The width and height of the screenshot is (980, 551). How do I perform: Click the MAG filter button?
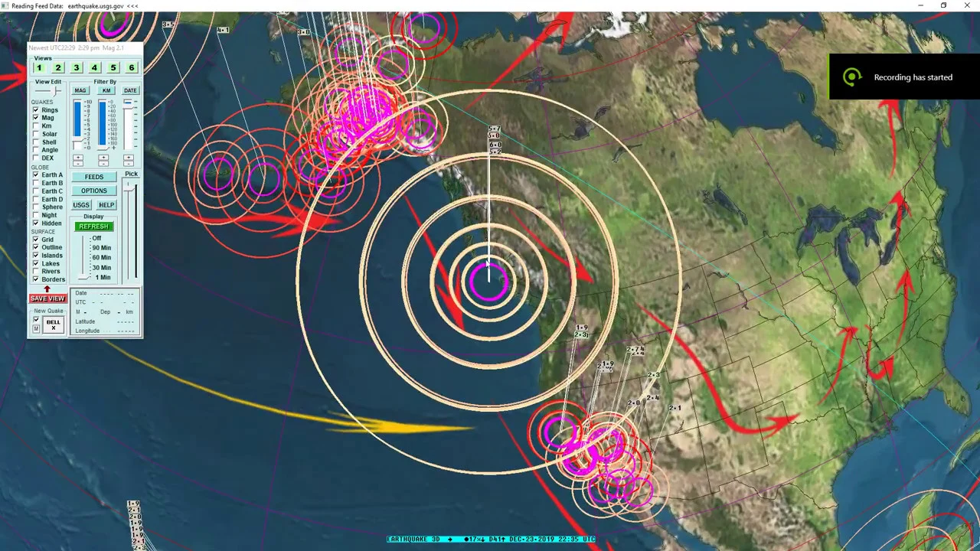coord(80,90)
